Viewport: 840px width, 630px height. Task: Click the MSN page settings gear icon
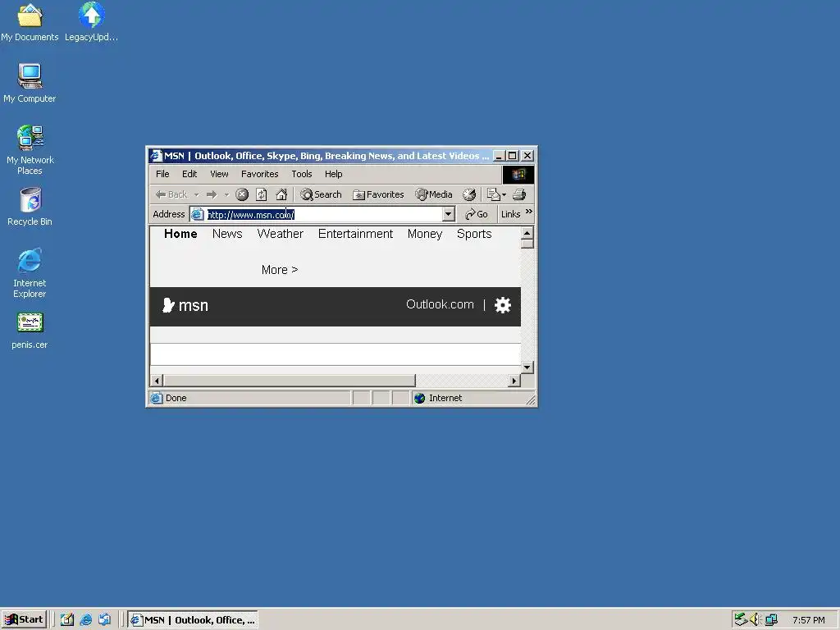503,305
